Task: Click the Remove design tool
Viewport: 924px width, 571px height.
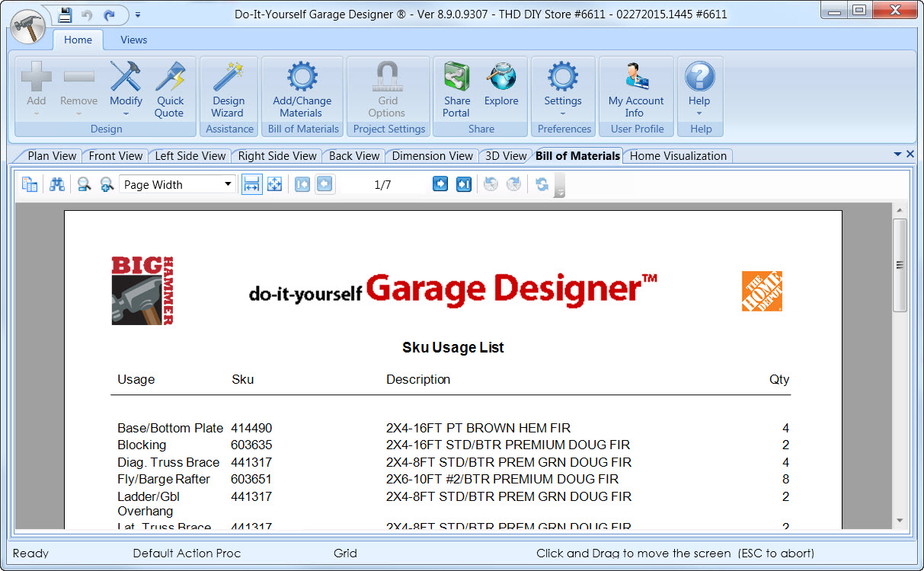Action: (78, 89)
